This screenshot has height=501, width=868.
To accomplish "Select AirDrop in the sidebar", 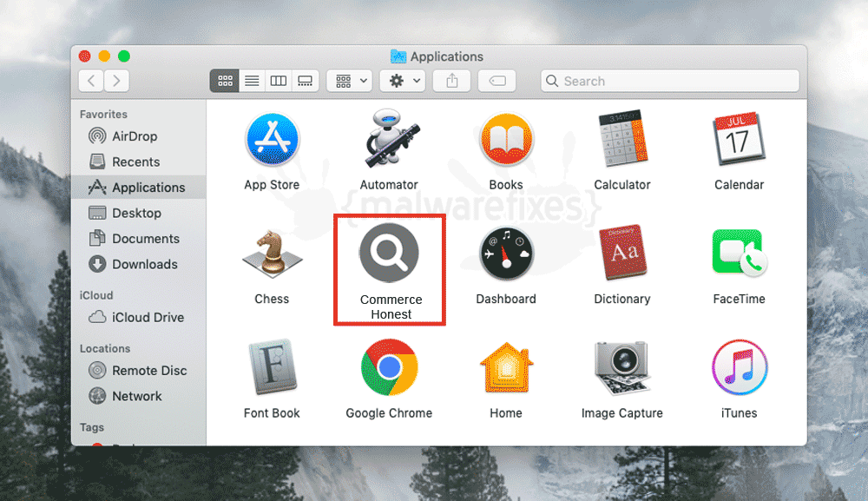I will pos(138,136).
